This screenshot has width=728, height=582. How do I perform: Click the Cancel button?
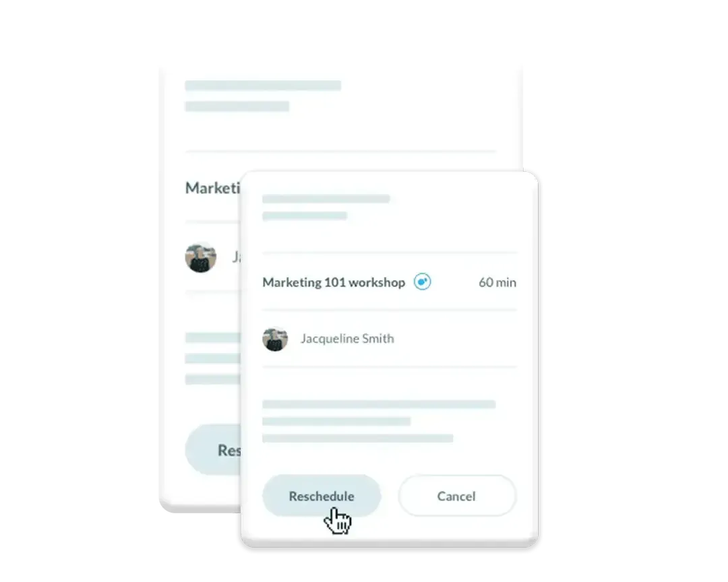[x=457, y=496]
